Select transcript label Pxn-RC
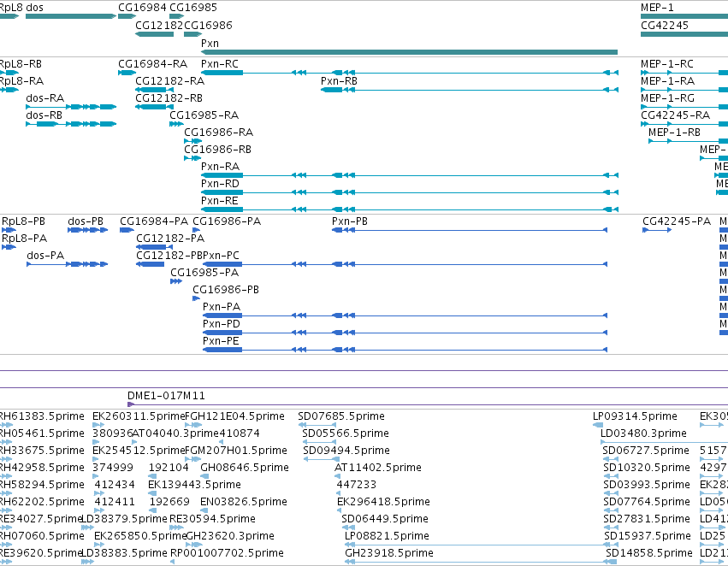Image resolution: width=728 pixels, height=566 pixels. click(x=220, y=64)
